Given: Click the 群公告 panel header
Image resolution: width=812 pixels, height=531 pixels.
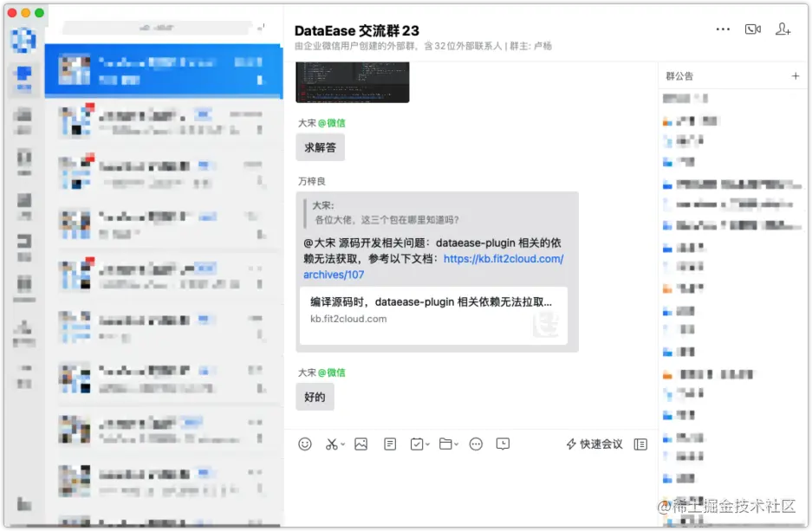Looking at the screenshot, I should click(x=679, y=76).
